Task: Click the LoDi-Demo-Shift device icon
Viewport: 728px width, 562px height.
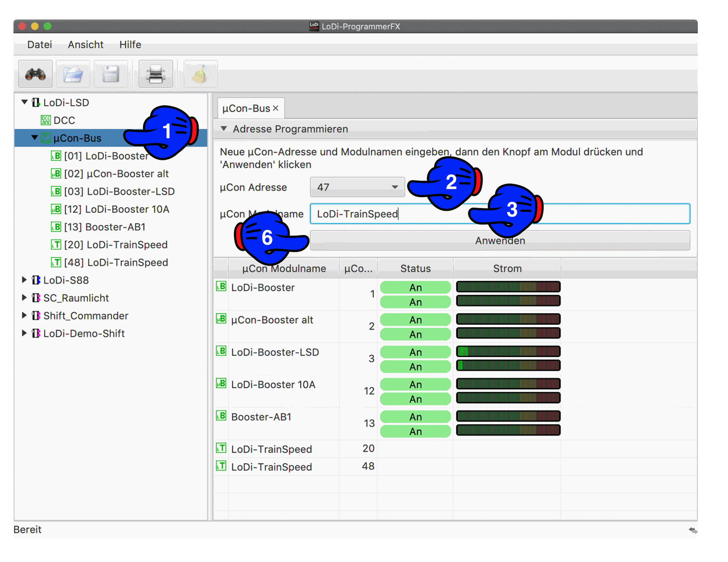Action: pos(36,333)
